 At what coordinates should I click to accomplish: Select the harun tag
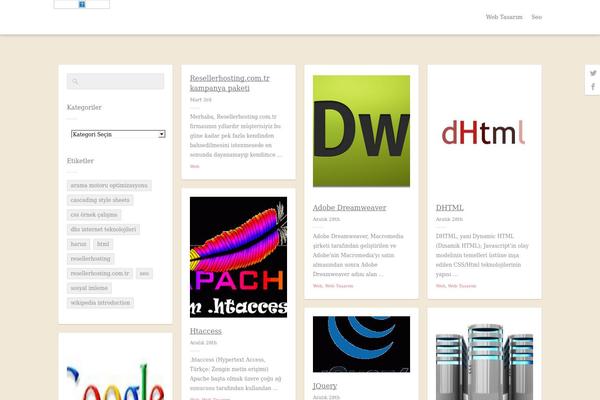coord(78,244)
